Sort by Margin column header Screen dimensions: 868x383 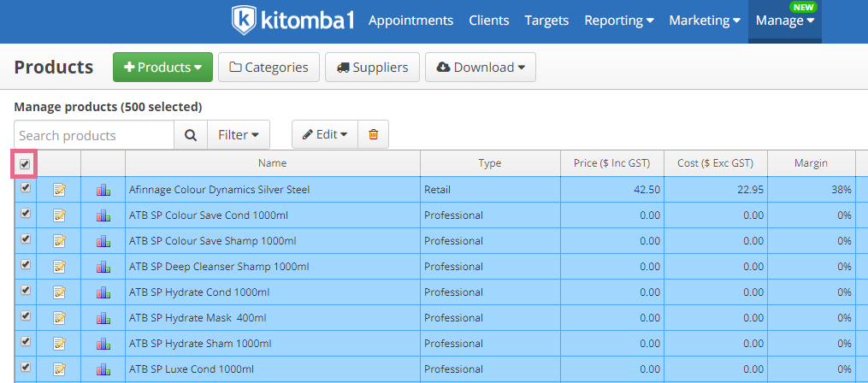(x=811, y=163)
